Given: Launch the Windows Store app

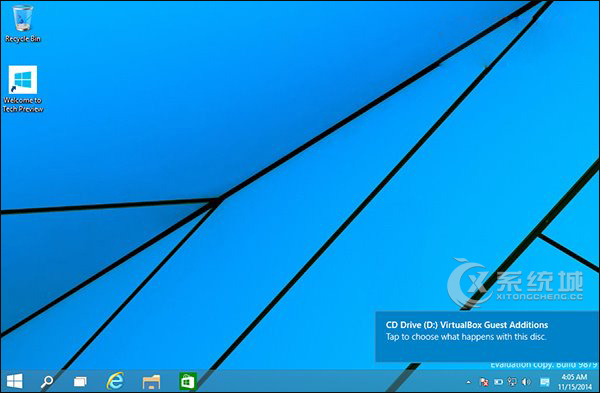Looking at the screenshot, I should [x=188, y=381].
